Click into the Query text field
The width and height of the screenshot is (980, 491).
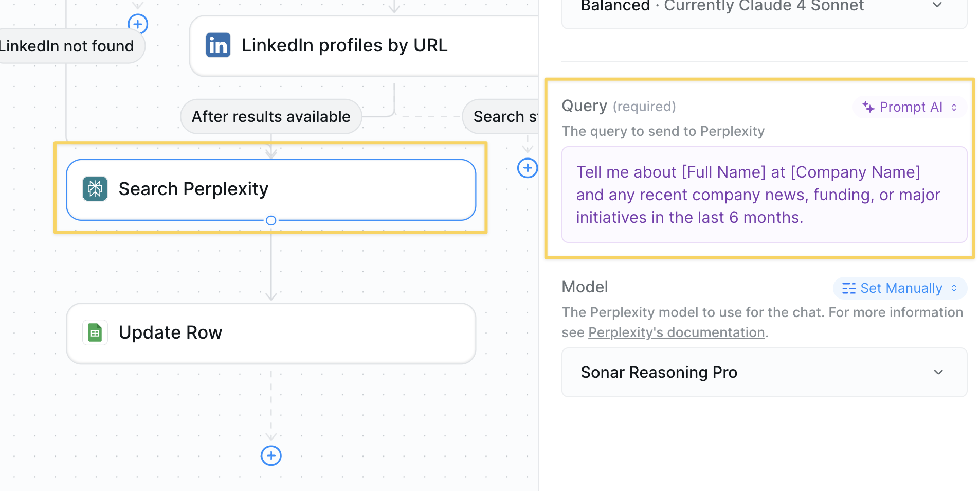765,195
